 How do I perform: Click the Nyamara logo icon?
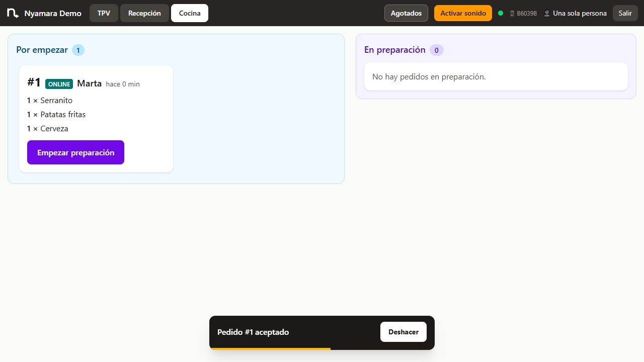click(13, 13)
